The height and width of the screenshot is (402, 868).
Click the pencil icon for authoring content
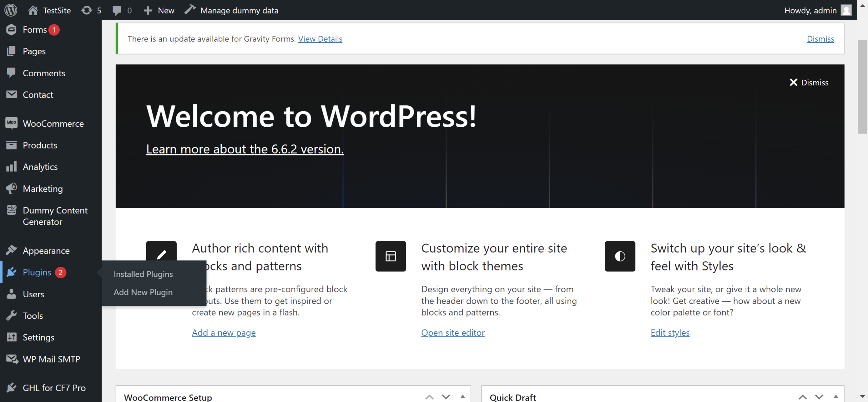pyautogui.click(x=161, y=254)
